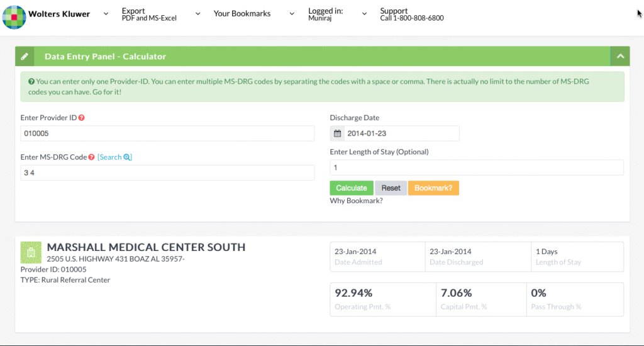Click the green info icon in notice
The image size is (644, 346).
click(31, 82)
